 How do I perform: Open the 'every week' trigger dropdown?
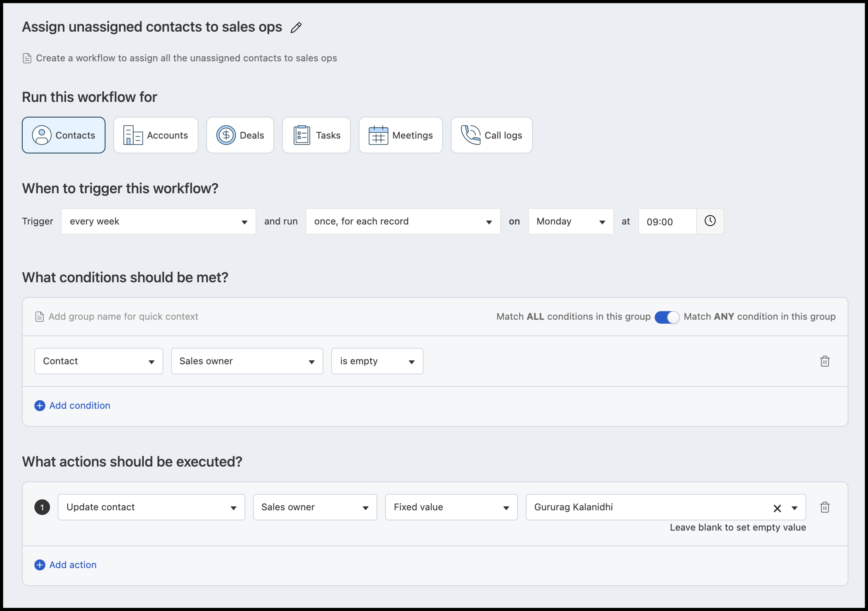pos(158,221)
